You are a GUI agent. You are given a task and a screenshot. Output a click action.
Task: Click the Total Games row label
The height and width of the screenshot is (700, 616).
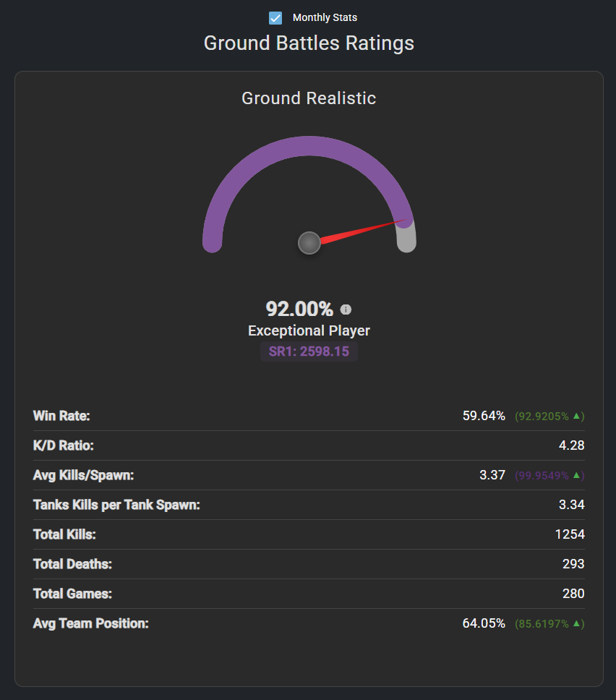(x=72, y=594)
